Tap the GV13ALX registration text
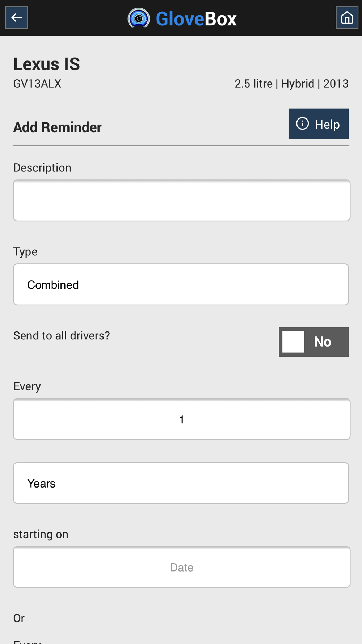Viewport: 362px width, 644px height. [x=37, y=84]
